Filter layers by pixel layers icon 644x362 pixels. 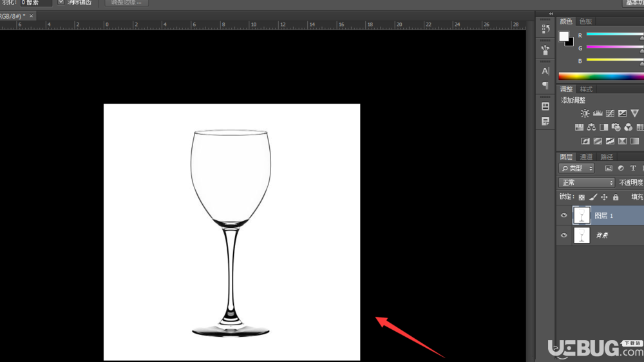[609, 168]
